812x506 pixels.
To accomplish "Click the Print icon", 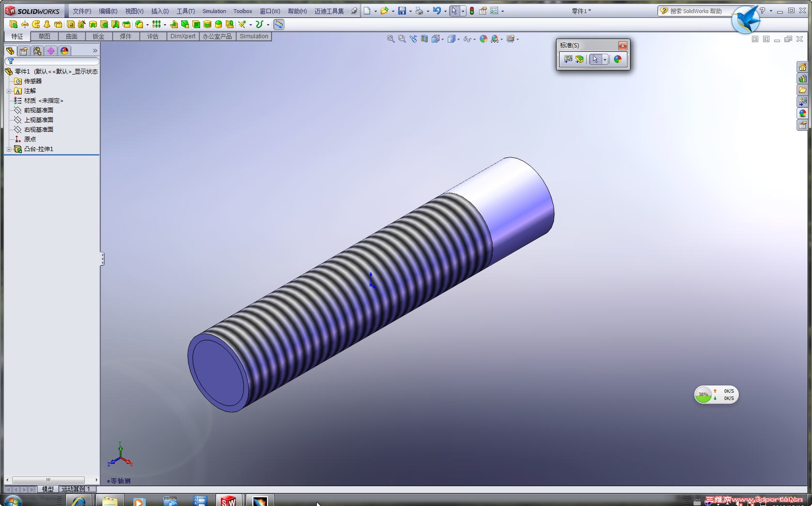I will tap(419, 11).
